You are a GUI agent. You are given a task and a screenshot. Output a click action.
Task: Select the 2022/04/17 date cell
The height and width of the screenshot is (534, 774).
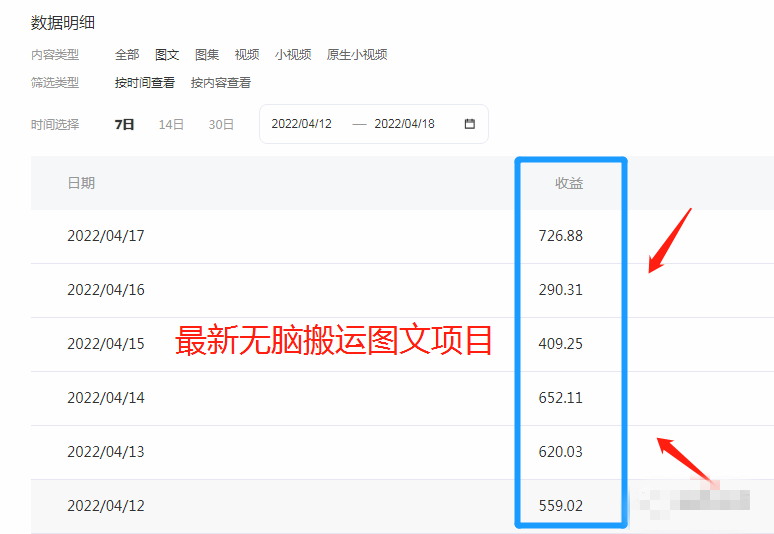click(106, 236)
